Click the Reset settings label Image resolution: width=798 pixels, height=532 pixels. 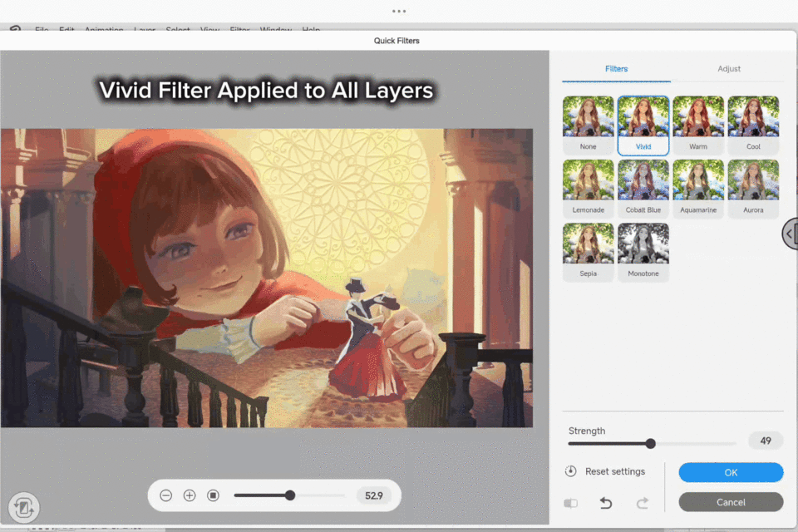[615, 471]
